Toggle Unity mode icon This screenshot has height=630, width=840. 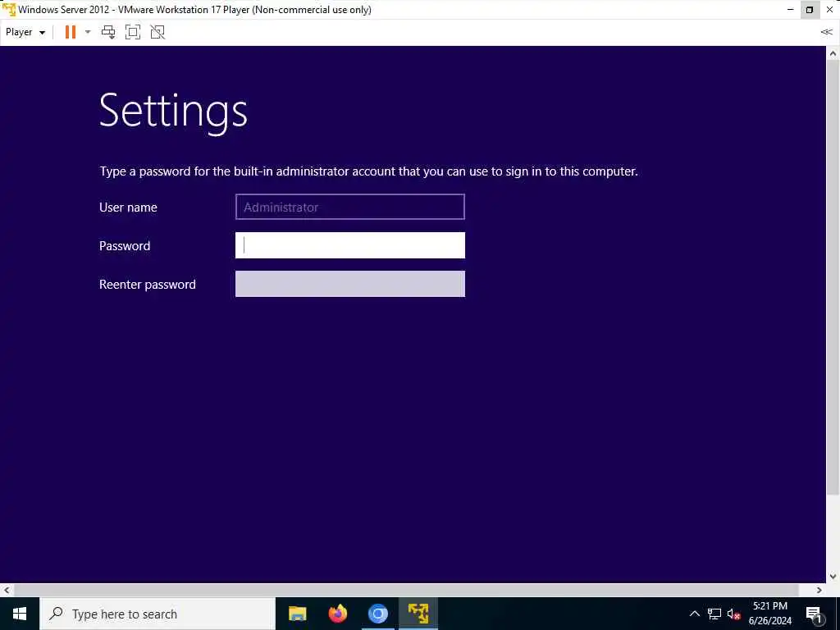[x=157, y=32]
